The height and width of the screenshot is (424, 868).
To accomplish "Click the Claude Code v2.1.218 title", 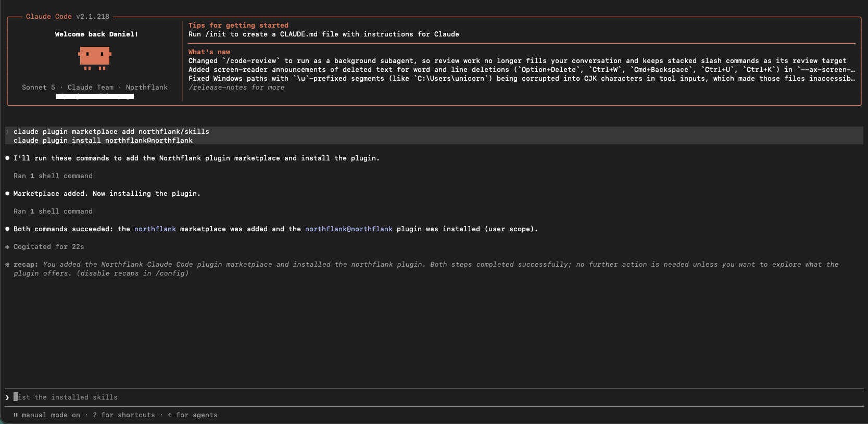I will pos(68,17).
